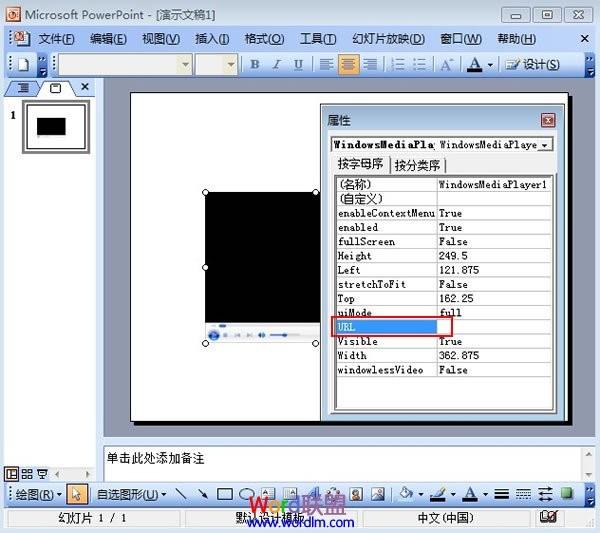Open fill color bucket tool

(406, 494)
